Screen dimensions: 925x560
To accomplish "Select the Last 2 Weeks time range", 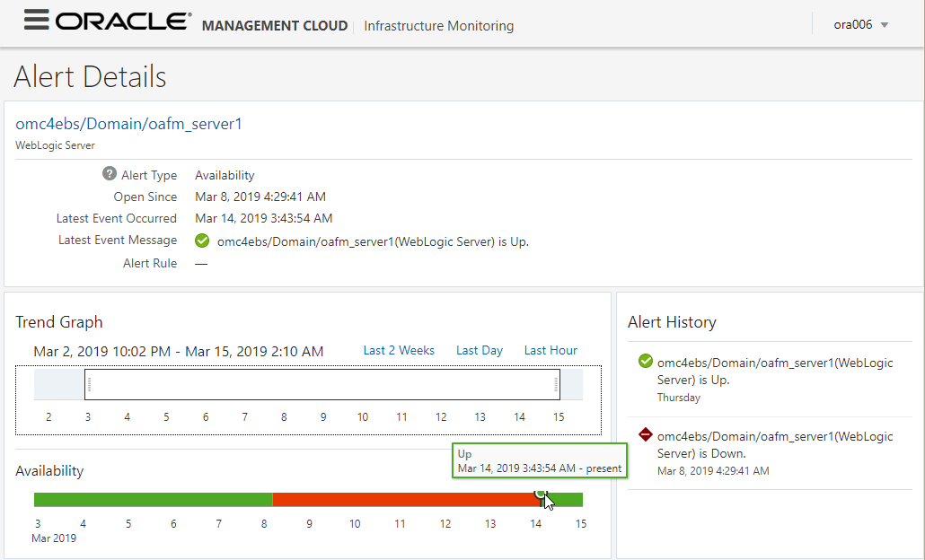I will 399,351.
